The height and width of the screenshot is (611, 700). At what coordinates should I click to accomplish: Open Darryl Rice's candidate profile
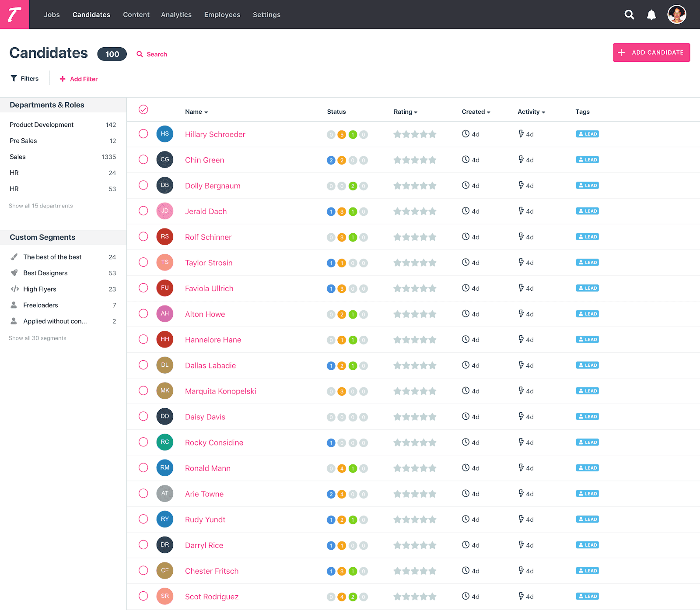tap(204, 545)
